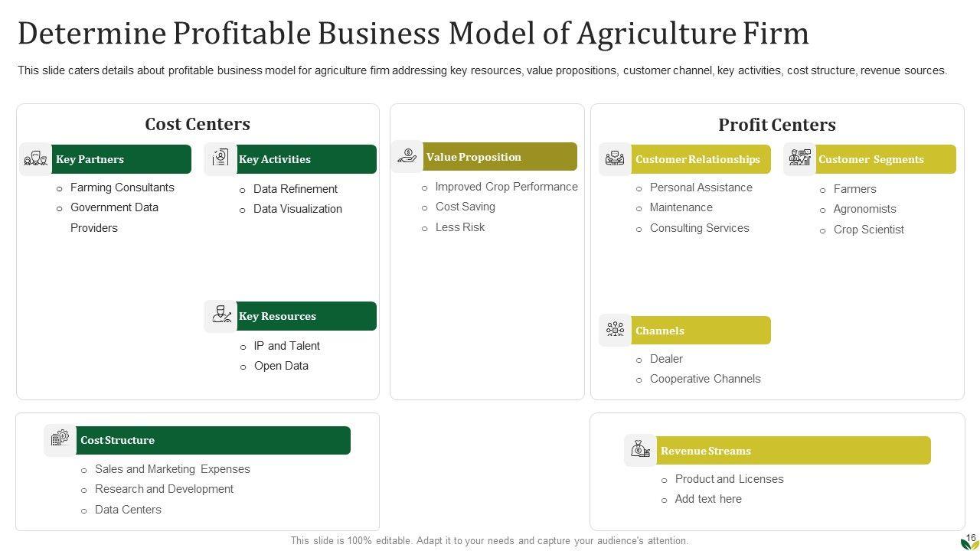Click the slide title text
Image resolution: width=980 pixels, height=551 pixels.
click(413, 34)
